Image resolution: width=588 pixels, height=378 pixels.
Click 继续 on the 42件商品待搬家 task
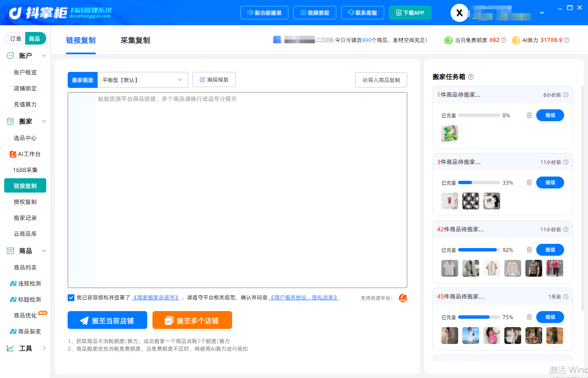pos(550,250)
